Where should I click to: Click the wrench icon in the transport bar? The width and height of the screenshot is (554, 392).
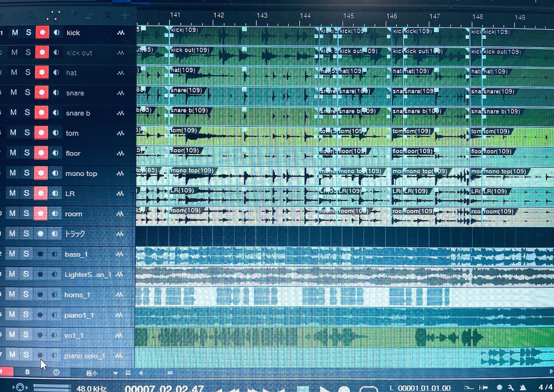coord(511,387)
